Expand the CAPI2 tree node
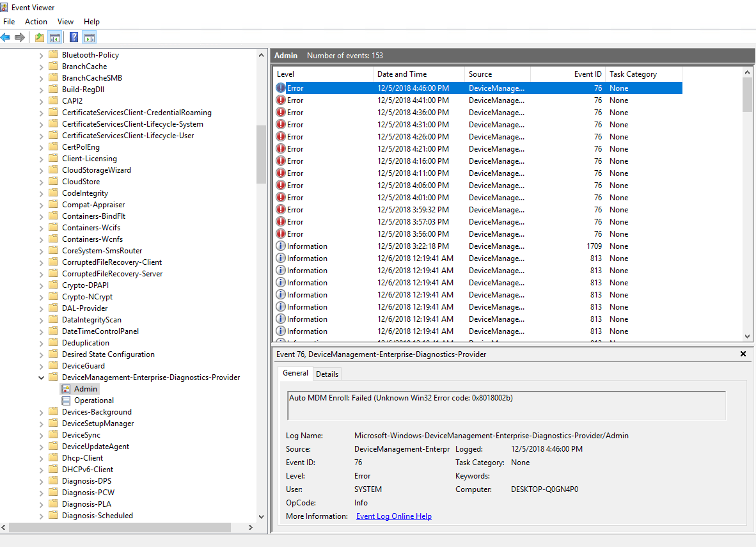 [x=42, y=100]
